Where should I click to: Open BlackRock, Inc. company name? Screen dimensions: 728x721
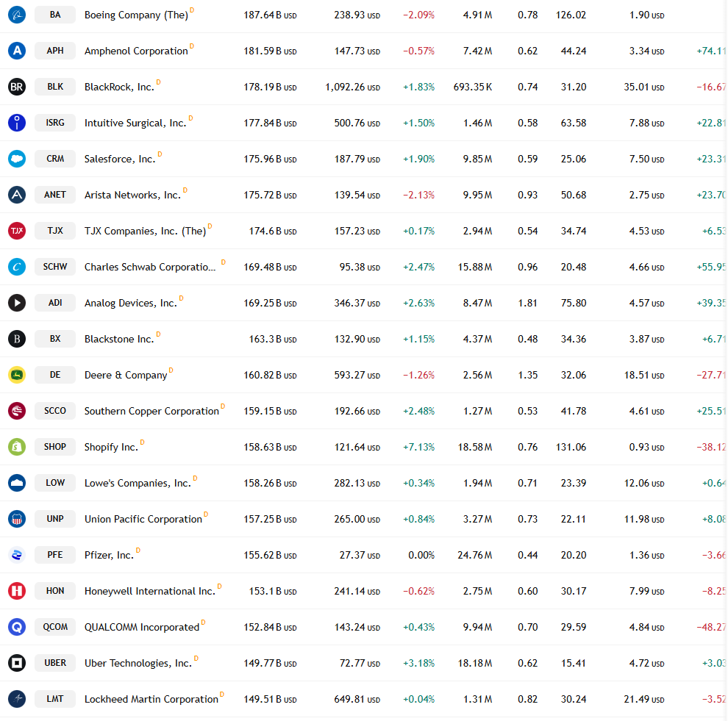(119, 87)
